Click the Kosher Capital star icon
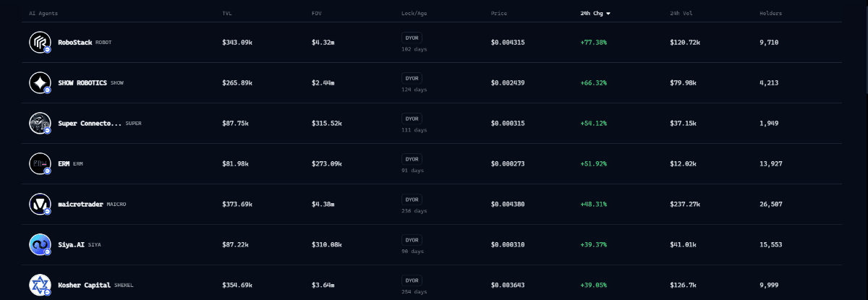868x300 pixels. tap(39, 285)
